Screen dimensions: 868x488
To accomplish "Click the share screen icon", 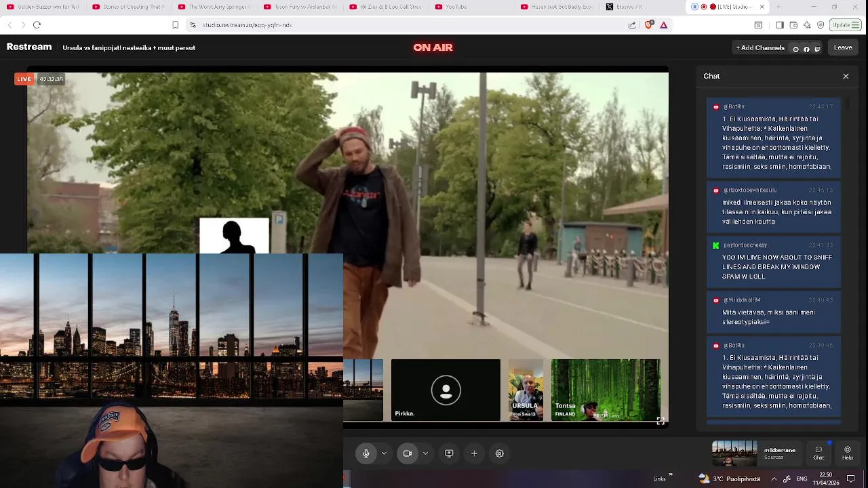I will [x=449, y=453].
